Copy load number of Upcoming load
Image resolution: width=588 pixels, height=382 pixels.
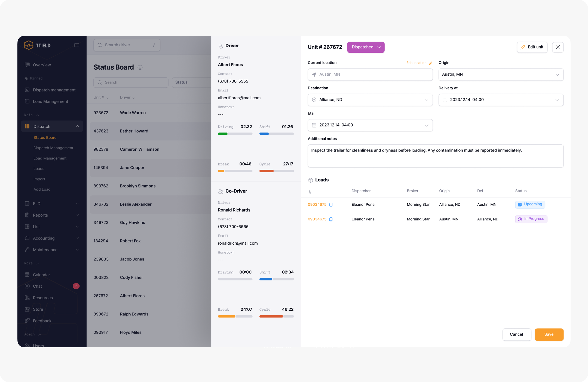[x=331, y=205]
